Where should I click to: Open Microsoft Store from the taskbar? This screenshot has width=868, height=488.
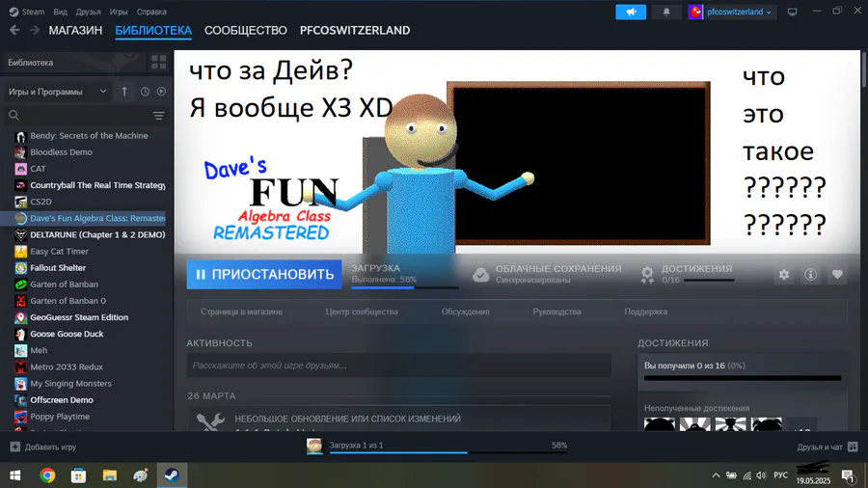[x=79, y=475]
